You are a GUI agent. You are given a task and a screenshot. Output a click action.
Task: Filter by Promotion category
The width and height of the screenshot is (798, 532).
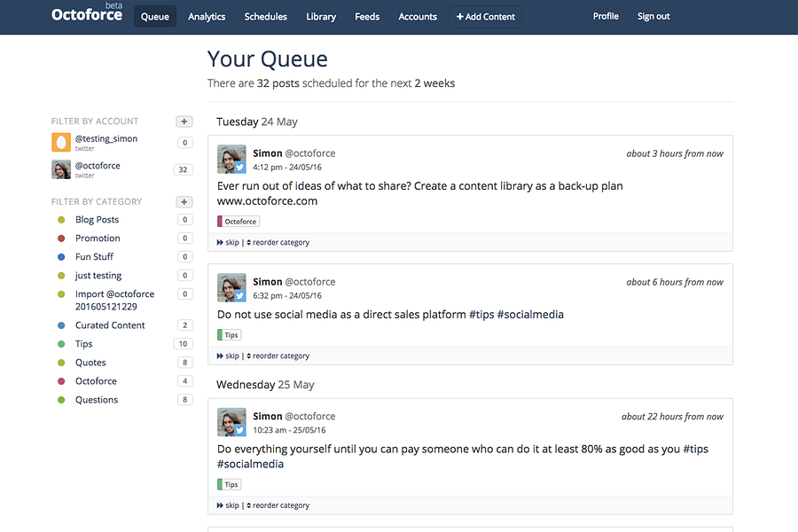tap(98, 238)
